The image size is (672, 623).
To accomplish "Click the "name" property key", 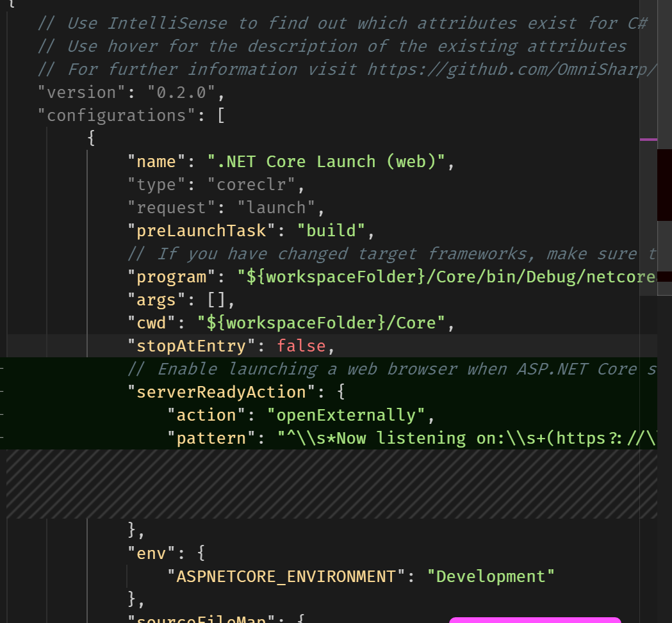I will click(157, 161).
